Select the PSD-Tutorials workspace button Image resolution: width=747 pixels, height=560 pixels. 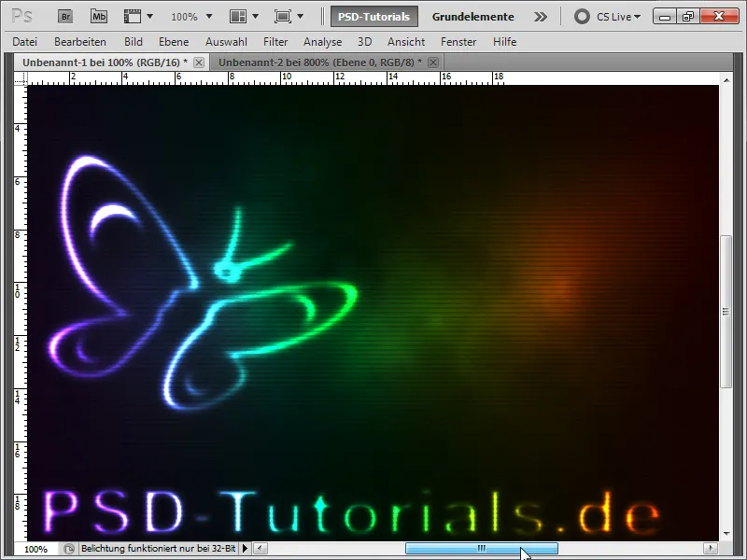click(374, 17)
